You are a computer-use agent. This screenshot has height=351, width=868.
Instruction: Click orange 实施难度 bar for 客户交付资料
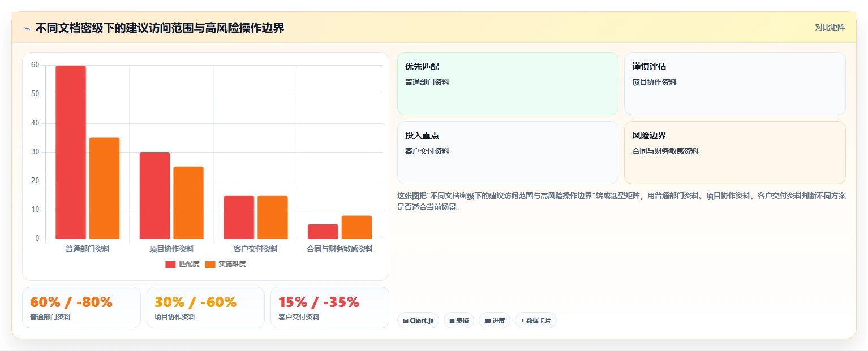coord(273,217)
